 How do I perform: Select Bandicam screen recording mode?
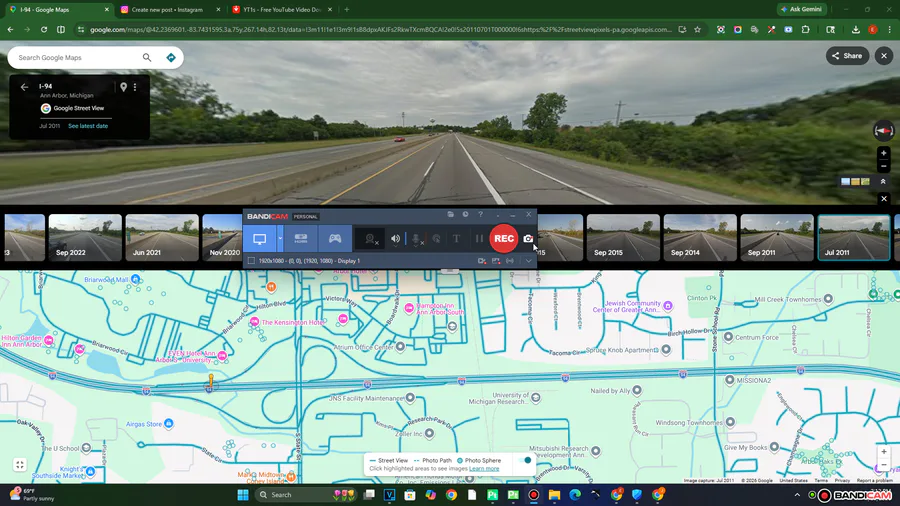(259, 239)
